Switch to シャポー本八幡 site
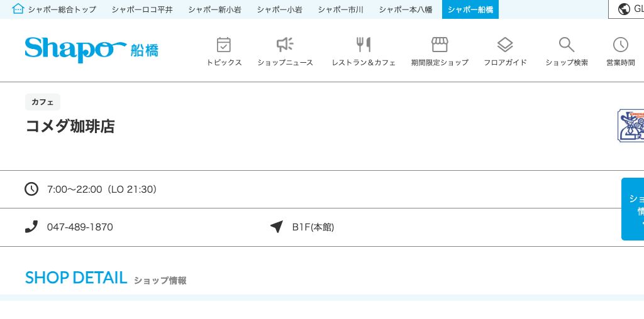Image resolution: width=644 pixels, height=319 pixels. 406,9
